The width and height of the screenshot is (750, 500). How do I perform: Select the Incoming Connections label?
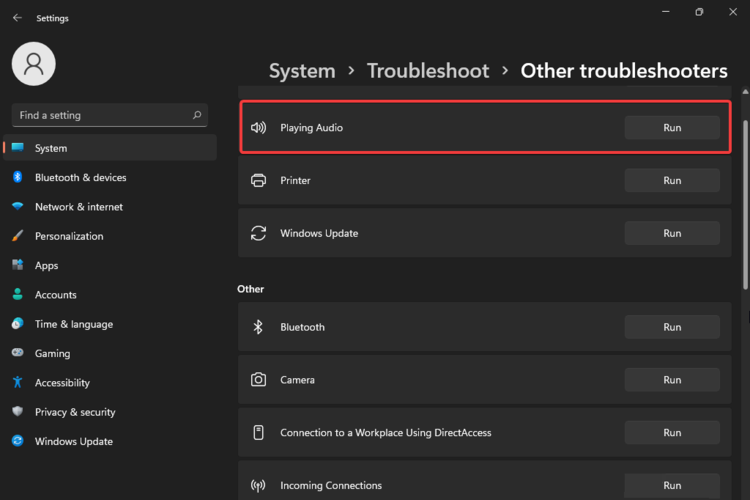(331, 485)
